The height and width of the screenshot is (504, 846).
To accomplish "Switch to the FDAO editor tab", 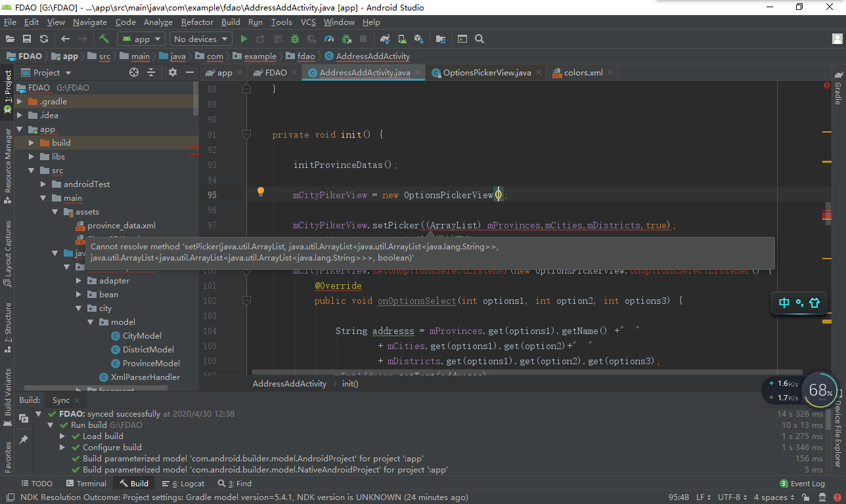I will pyautogui.click(x=276, y=73).
